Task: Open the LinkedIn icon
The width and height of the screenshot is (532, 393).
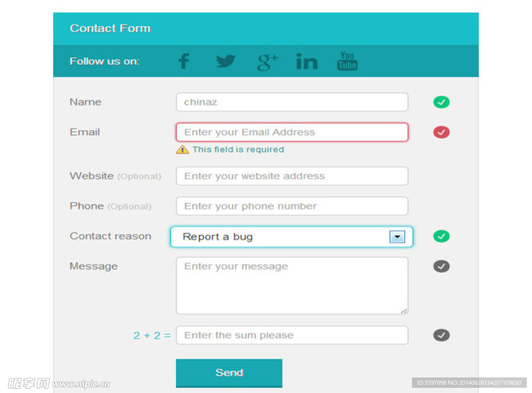Action: [x=307, y=61]
